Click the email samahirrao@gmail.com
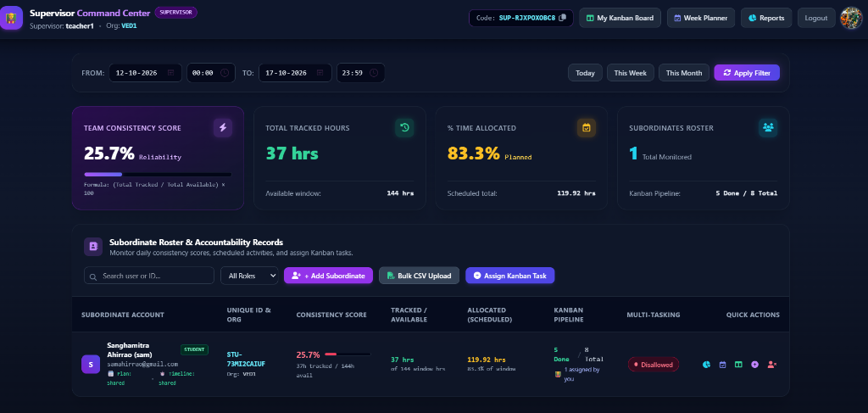868x413 pixels. point(142,365)
